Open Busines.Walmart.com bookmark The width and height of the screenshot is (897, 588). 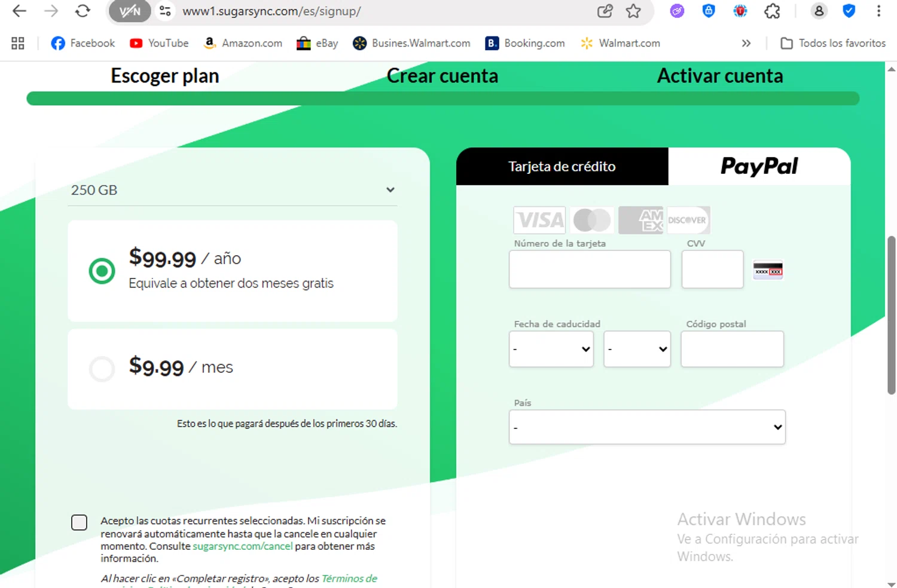click(411, 43)
